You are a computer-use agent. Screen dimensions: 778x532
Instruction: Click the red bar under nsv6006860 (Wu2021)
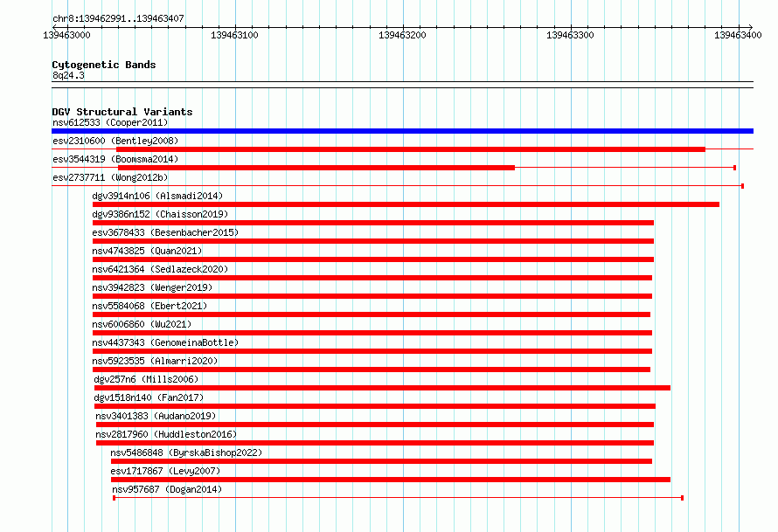point(372,333)
